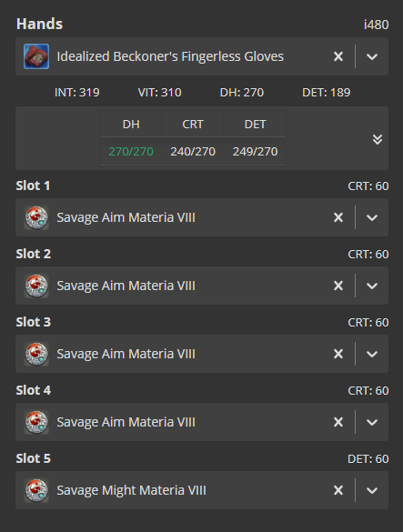Image resolution: width=403 pixels, height=532 pixels.
Task: Remove the Slot 4 materia with X
Action: click(338, 422)
